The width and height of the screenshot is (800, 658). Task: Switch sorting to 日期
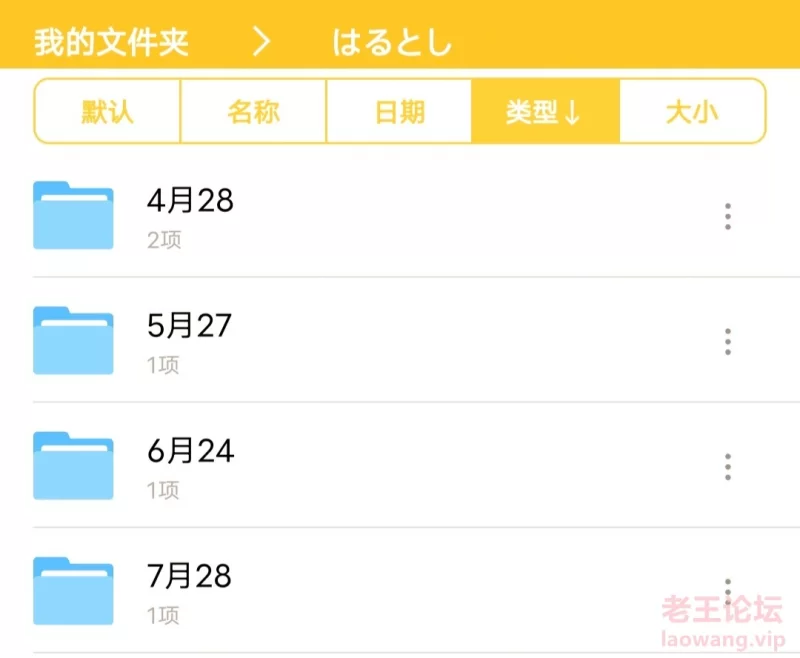click(399, 111)
